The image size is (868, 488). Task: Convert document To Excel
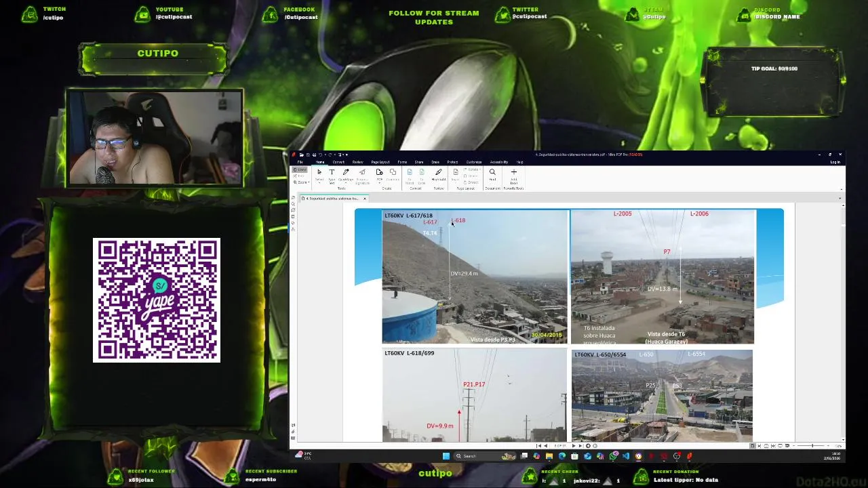pos(421,175)
